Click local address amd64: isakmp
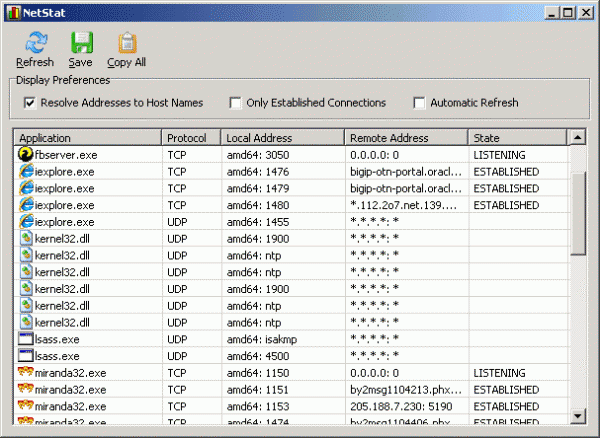 [262, 340]
